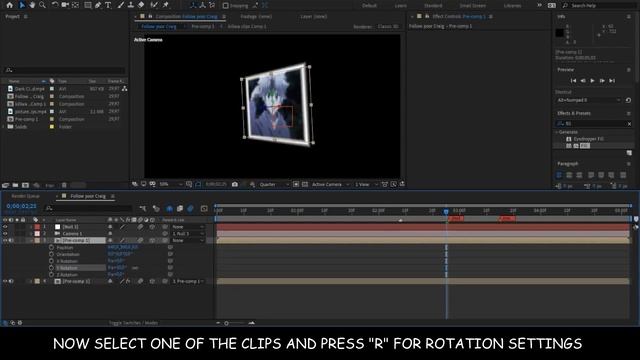Viewport: 640px width, 360px height.
Task: Select the Puppet Pin tool
Action: click(x=166, y=5)
